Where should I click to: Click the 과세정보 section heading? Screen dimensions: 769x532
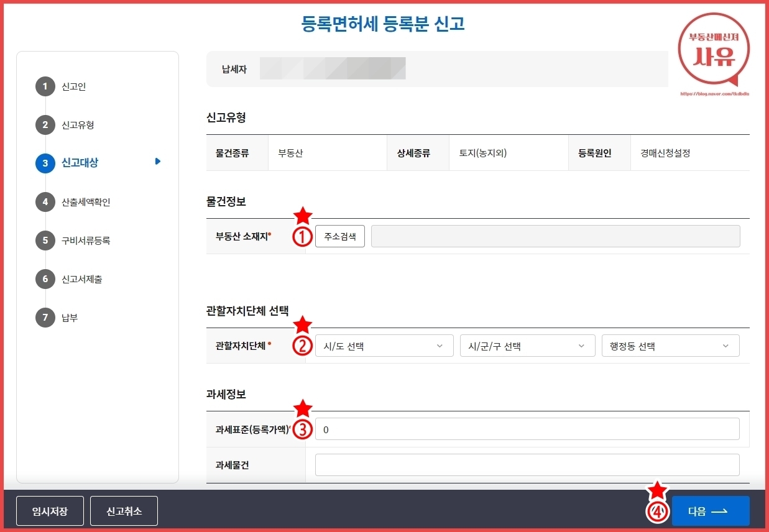point(226,395)
